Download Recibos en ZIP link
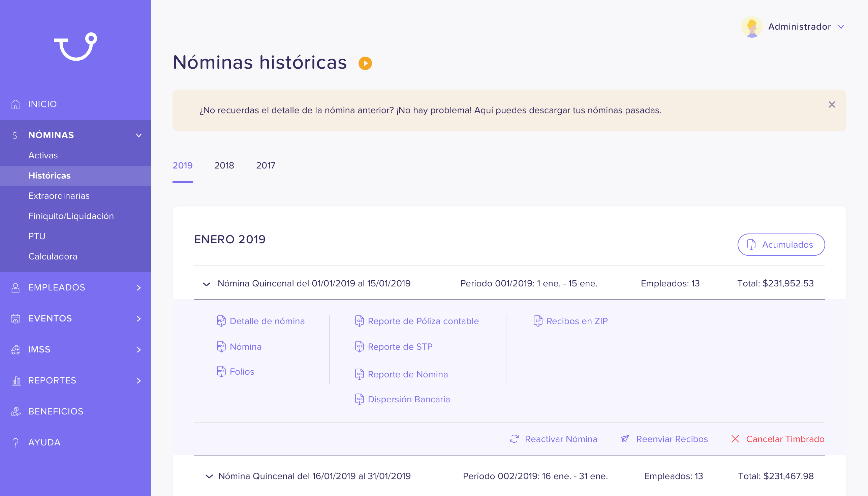Viewport: 868px width, 496px height. tap(577, 321)
